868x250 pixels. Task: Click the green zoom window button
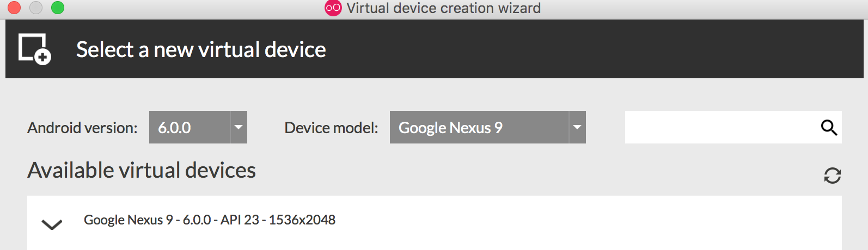(x=58, y=8)
